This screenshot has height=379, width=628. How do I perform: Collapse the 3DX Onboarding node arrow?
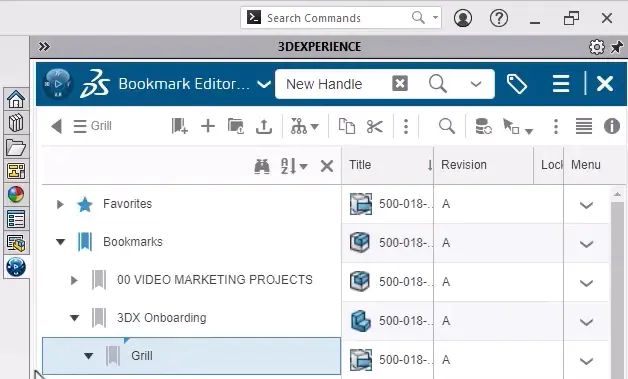74,318
